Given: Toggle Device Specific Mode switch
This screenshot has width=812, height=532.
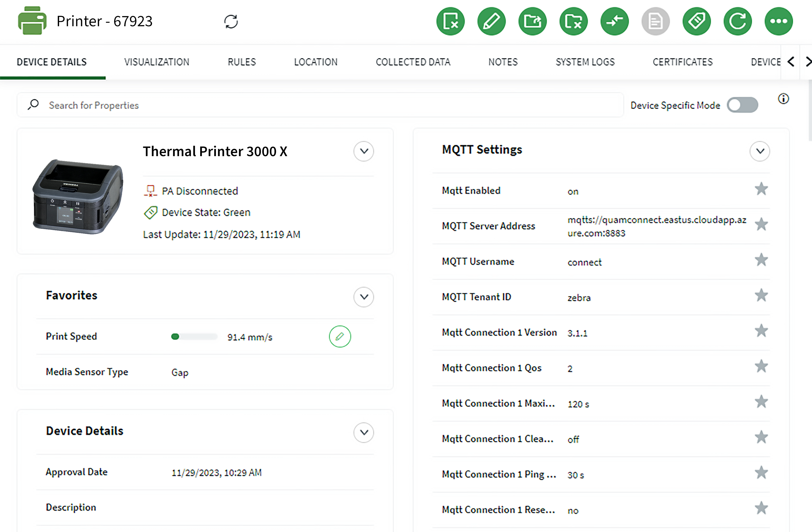Looking at the screenshot, I should point(742,105).
